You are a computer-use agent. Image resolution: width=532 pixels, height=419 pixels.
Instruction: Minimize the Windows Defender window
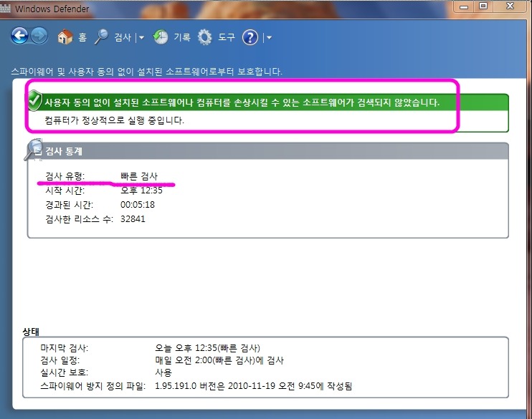point(463,6)
